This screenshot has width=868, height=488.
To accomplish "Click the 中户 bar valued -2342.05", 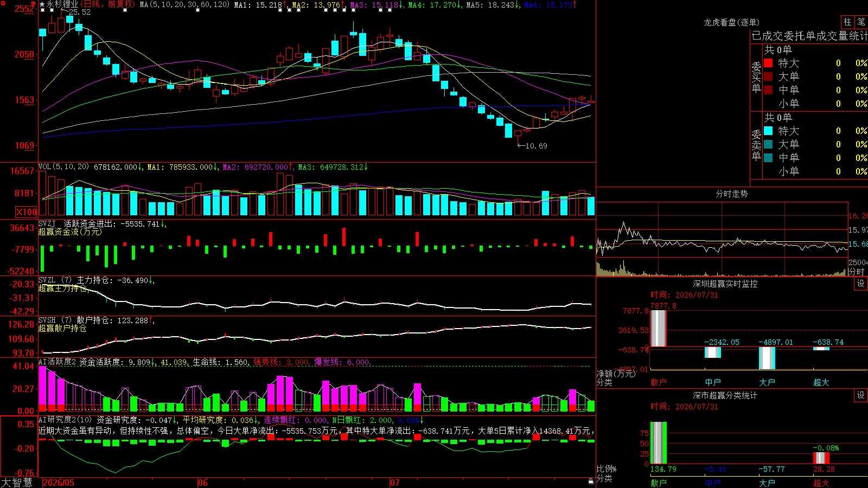I will (x=713, y=352).
